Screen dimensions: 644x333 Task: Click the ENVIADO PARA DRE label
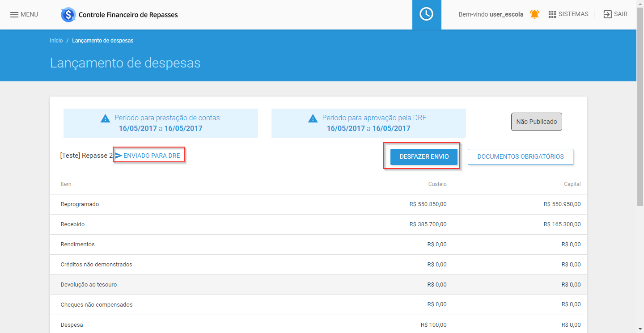coord(152,156)
